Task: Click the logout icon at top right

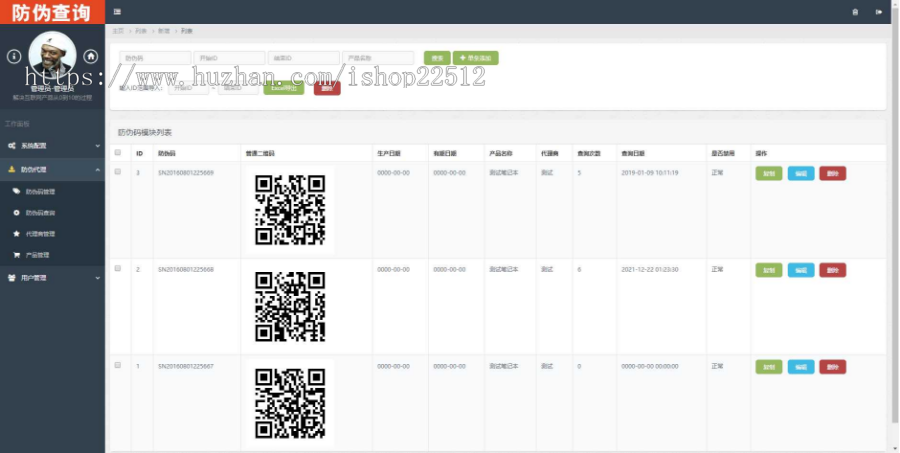Action: coord(879,11)
